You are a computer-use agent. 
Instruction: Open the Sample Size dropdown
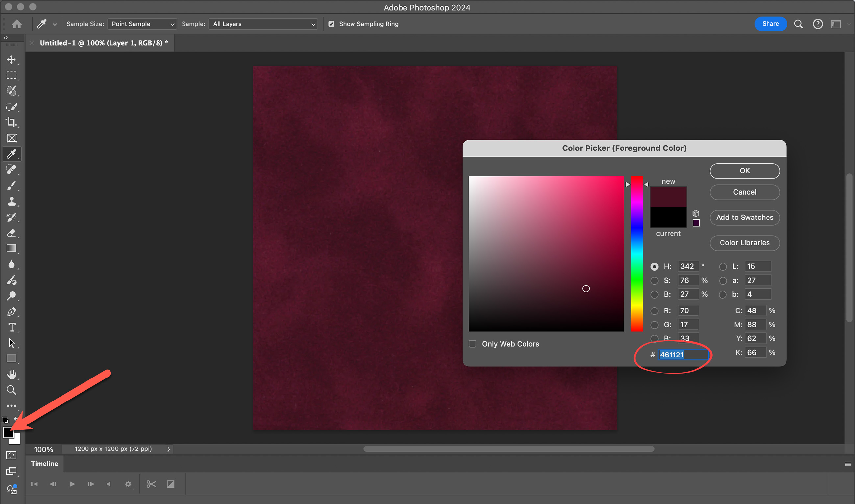click(x=142, y=24)
